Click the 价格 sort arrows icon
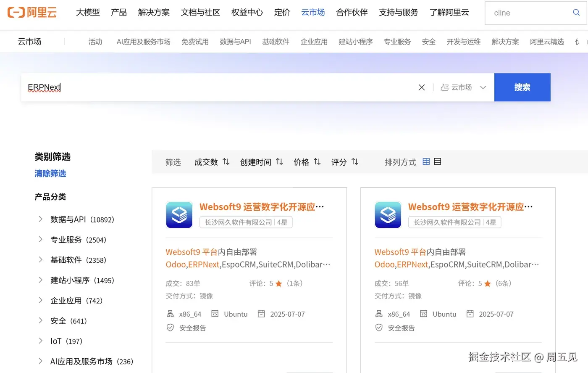Viewport: 588px width, 373px height. (x=317, y=161)
